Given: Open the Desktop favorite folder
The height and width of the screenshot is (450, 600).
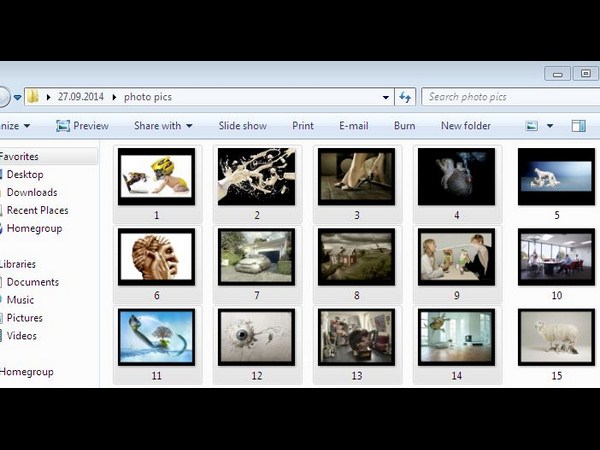Looking at the screenshot, I should coord(25,174).
